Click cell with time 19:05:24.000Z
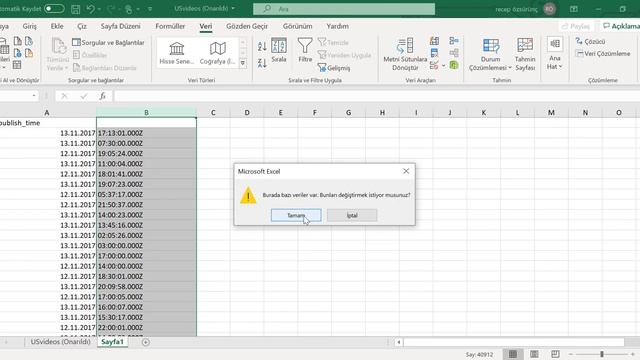The image size is (640, 360). pyautogui.click(x=146, y=153)
